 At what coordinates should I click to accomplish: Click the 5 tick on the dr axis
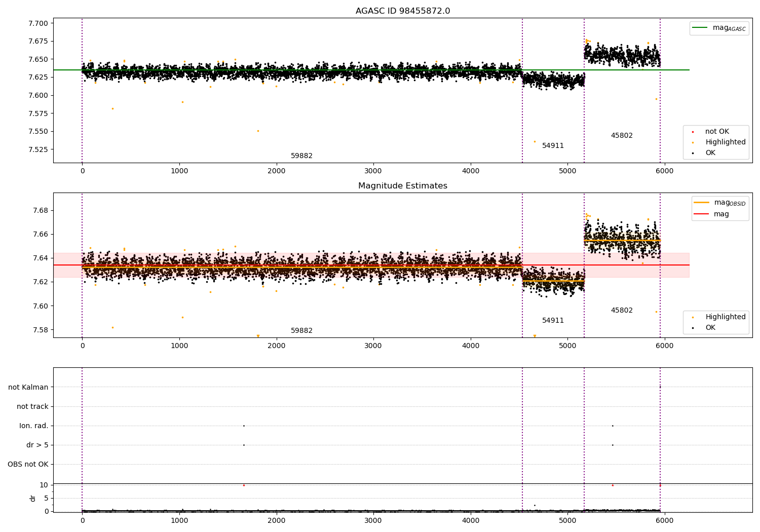[46, 499]
